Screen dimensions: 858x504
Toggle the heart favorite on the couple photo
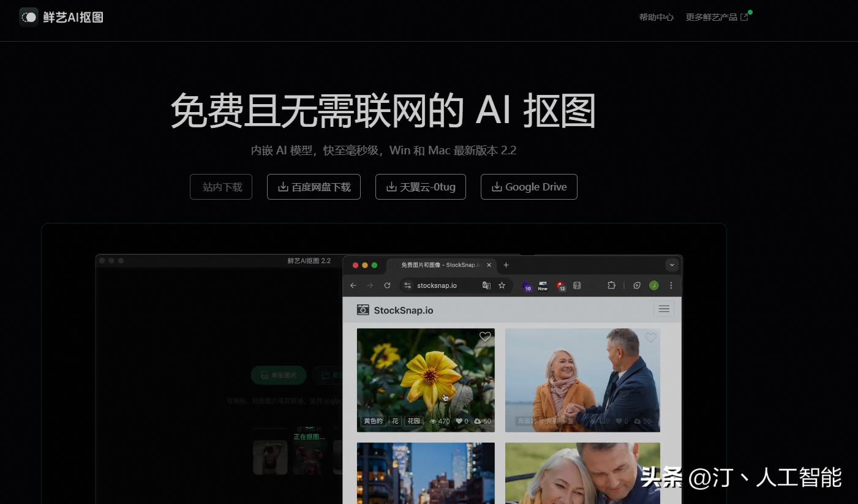pos(650,337)
